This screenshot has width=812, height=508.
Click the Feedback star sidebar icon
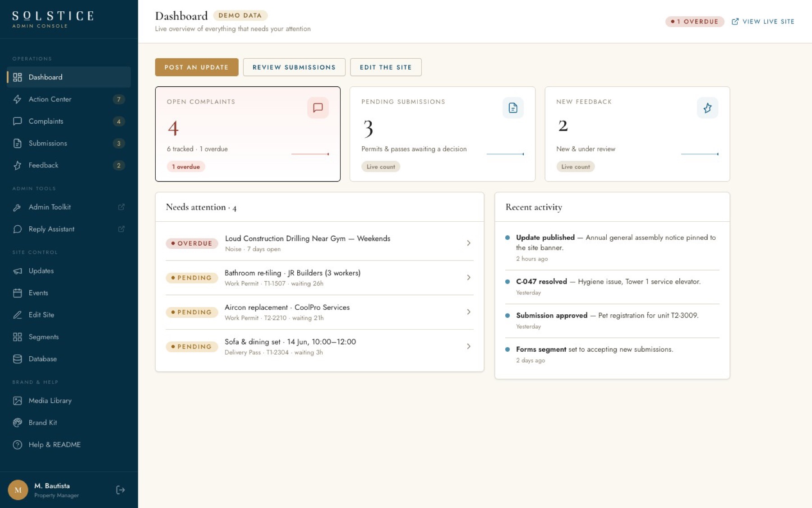(x=18, y=165)
